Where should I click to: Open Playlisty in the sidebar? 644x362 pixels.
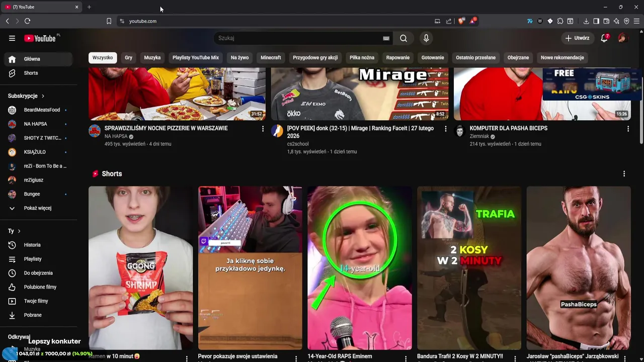[x=39, y=259]
